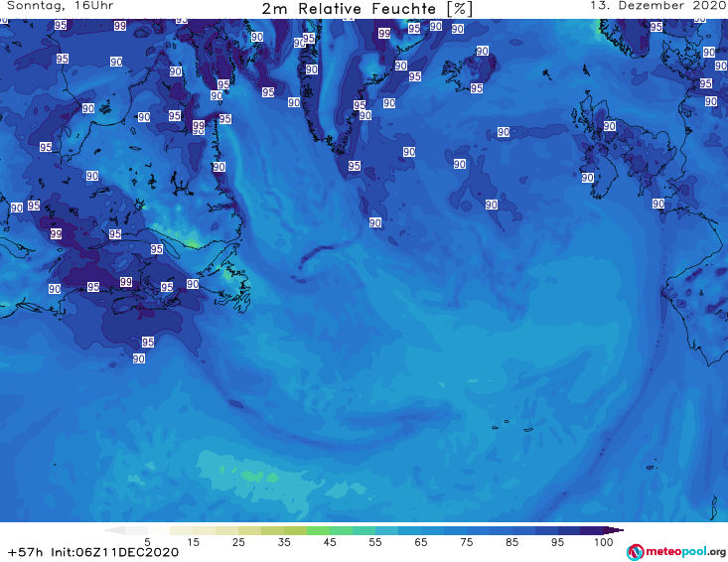Select the '2m Relative Feuchte [%]' title
728x562 pixels.
coord(367,9)
